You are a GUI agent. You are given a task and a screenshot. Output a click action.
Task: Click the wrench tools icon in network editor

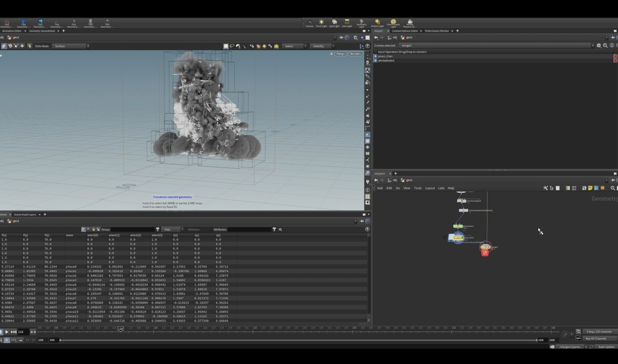pyautogui.click(x=545, y=188)
